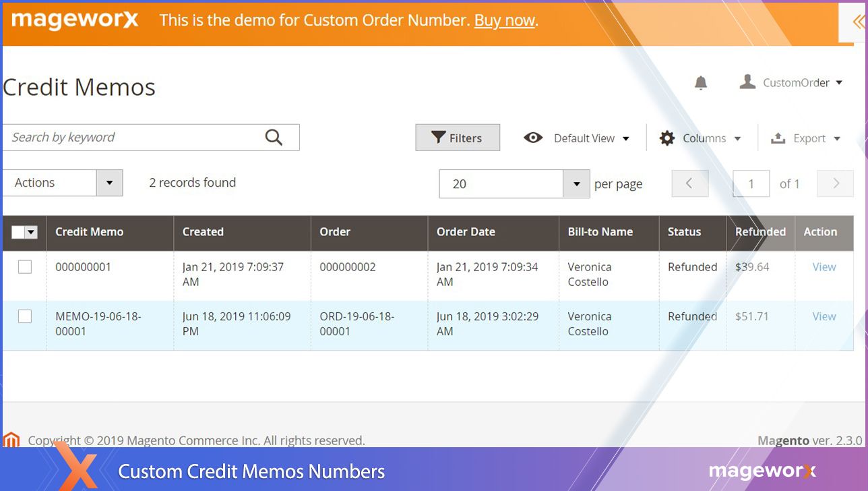
Task: Open the Default View dropdown
Action: coord(577,138)
